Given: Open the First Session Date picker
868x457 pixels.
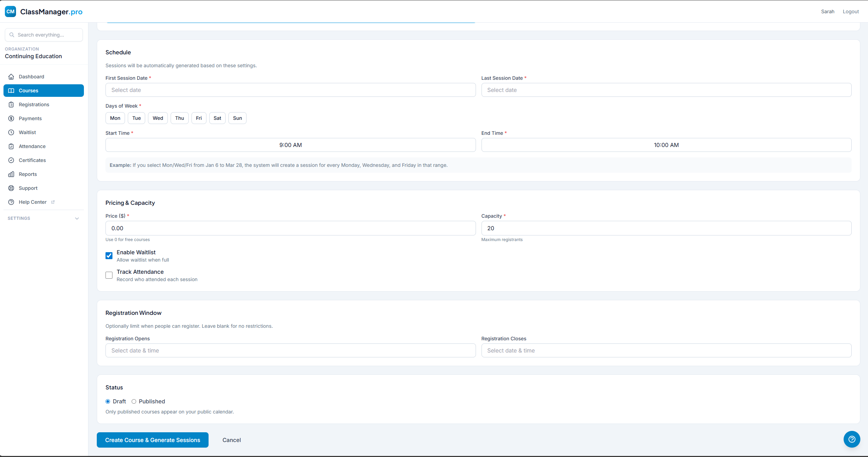Looking at the screenshot, I should pyautogui.click(x=290, y=90).
